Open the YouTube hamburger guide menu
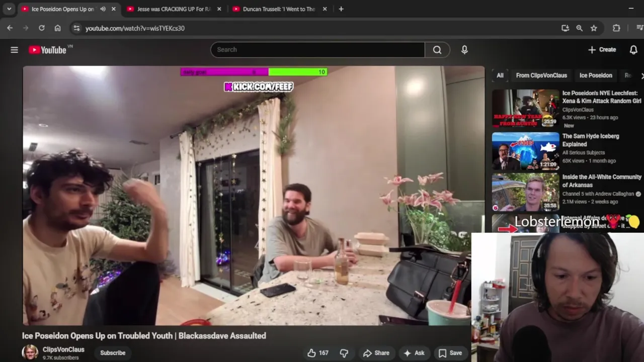The width and height of the screenshot is (644, 362). (x=14, y=50)
